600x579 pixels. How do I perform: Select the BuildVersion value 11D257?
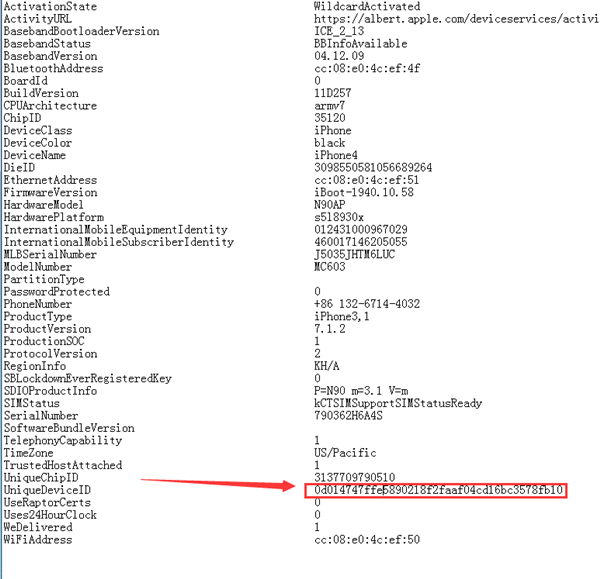[333, 93]
